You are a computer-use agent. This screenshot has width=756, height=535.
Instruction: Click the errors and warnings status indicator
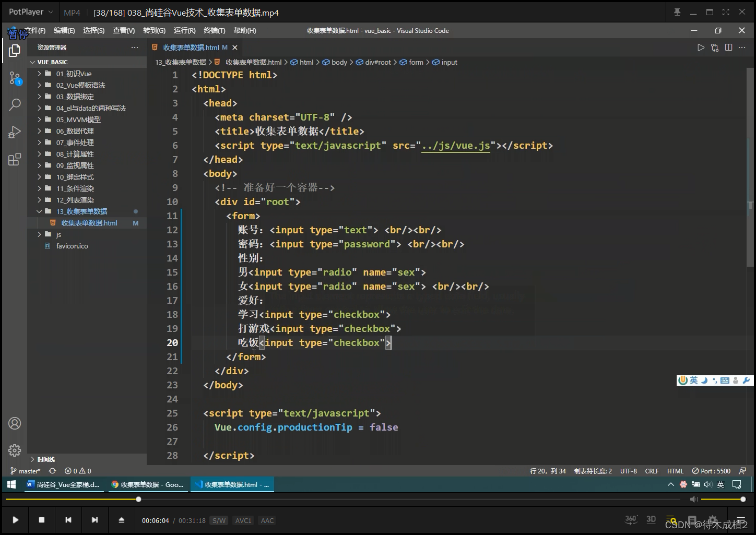[78, 471]
